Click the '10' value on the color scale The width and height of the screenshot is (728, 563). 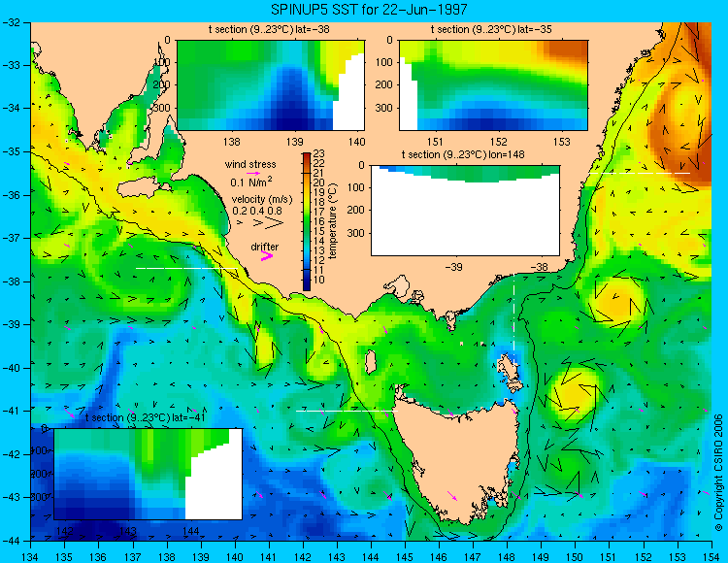click(319, 280)
